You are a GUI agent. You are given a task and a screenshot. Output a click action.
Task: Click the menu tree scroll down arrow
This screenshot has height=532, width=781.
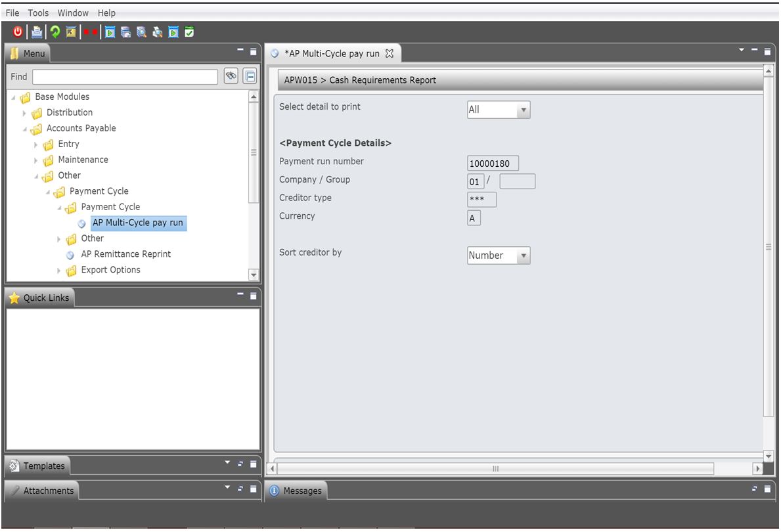[x=254, y=275]
